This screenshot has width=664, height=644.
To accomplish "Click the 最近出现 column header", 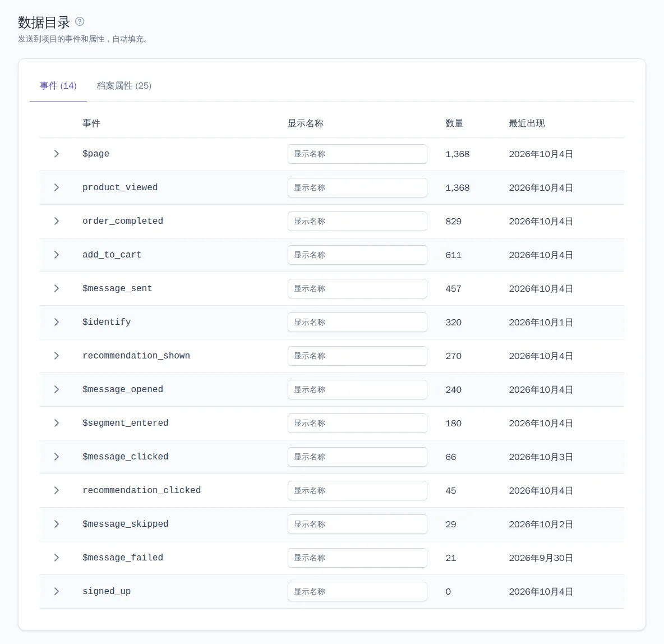I will (x=527, y=123).
